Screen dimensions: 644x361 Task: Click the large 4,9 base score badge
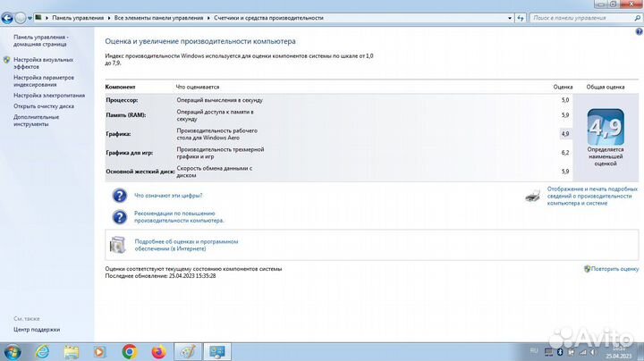coord(606,127)
